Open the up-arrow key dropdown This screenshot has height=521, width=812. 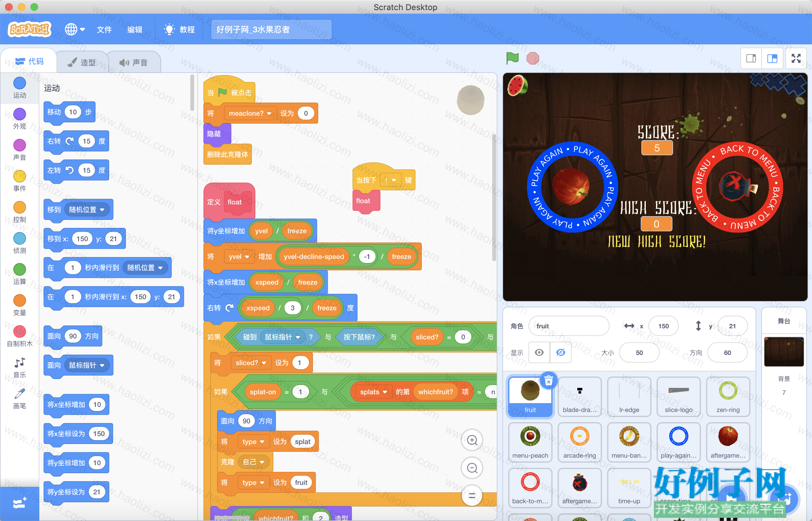[x=390, y=180]
